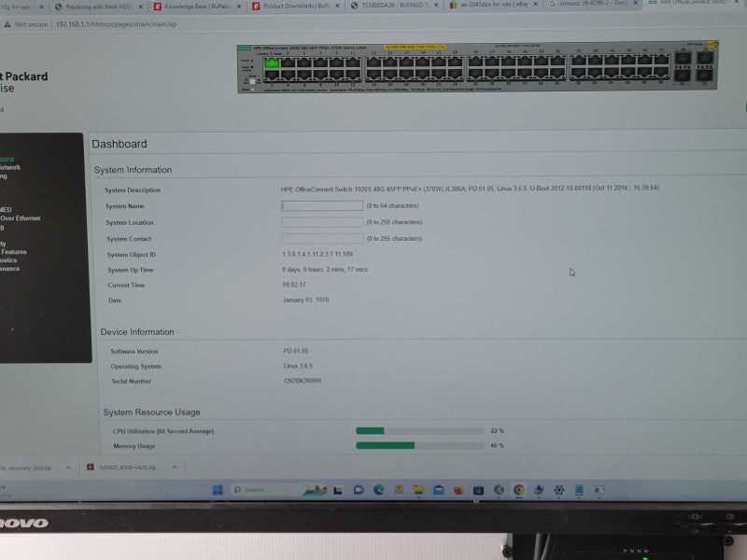747x560 pixels.
Task: Click the SFP port block on switch image
Action: (x=694, y=66)
